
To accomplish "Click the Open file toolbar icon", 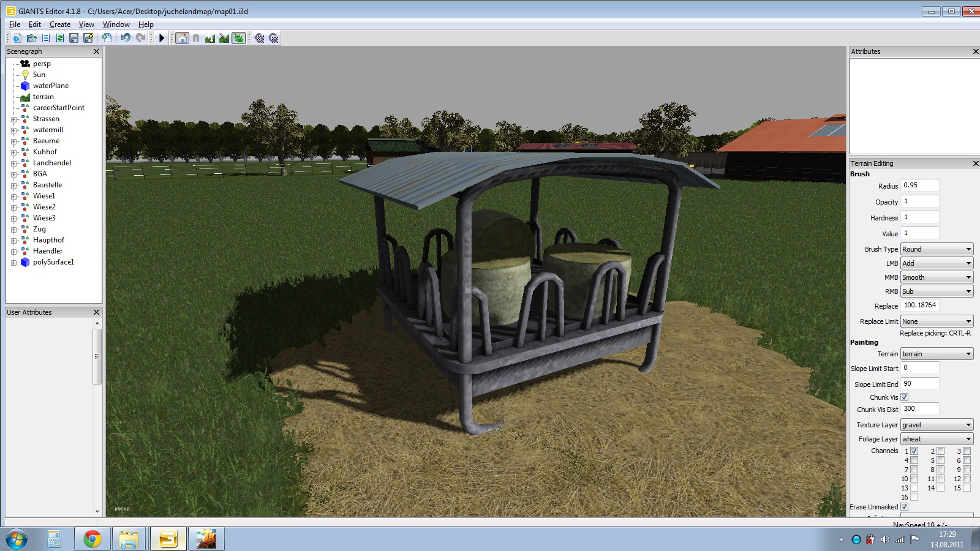I will coord(31,38).
